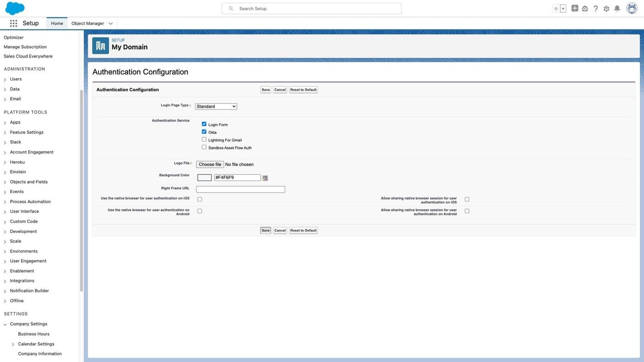Image resolution: width=644 pixels, height=362 pixels.
Task: Click the Background Color hex input
Action: (237, 178)
